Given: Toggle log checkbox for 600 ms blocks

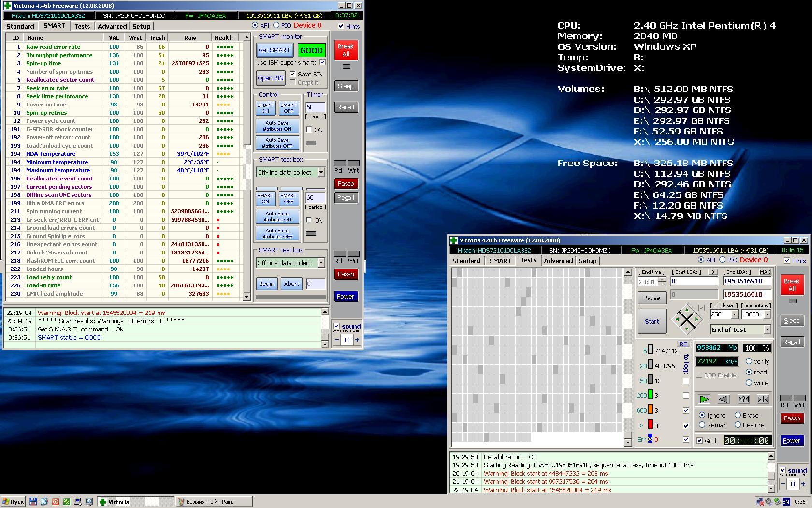Looking at the screenshot, I should pyautogui.click(x=686, y=410).
